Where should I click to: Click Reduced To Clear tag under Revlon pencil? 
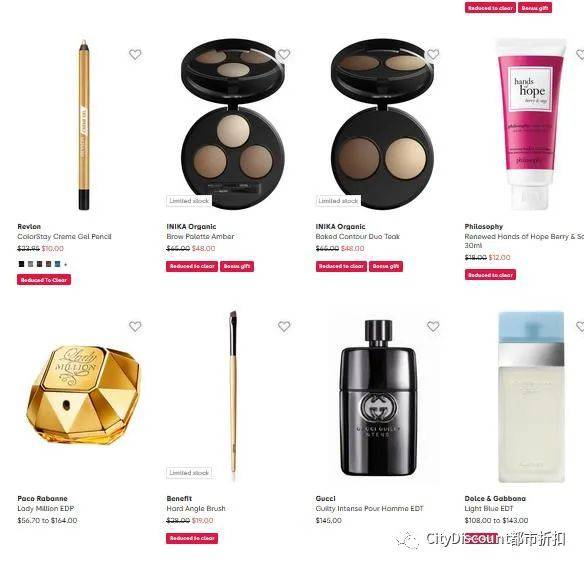point(44,280)
